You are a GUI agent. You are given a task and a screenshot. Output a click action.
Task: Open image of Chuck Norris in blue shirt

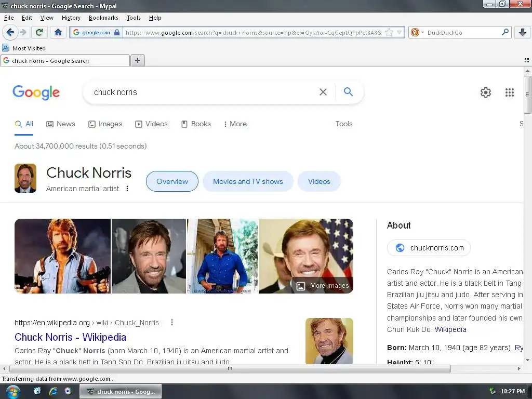tap(222, 256)
